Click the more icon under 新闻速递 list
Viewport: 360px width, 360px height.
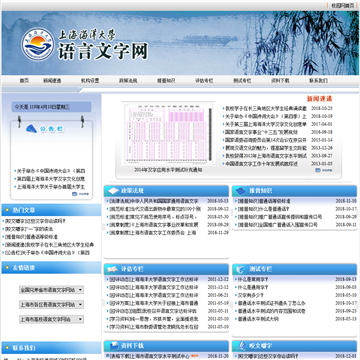pyautogui.click(x=324, y=170)
